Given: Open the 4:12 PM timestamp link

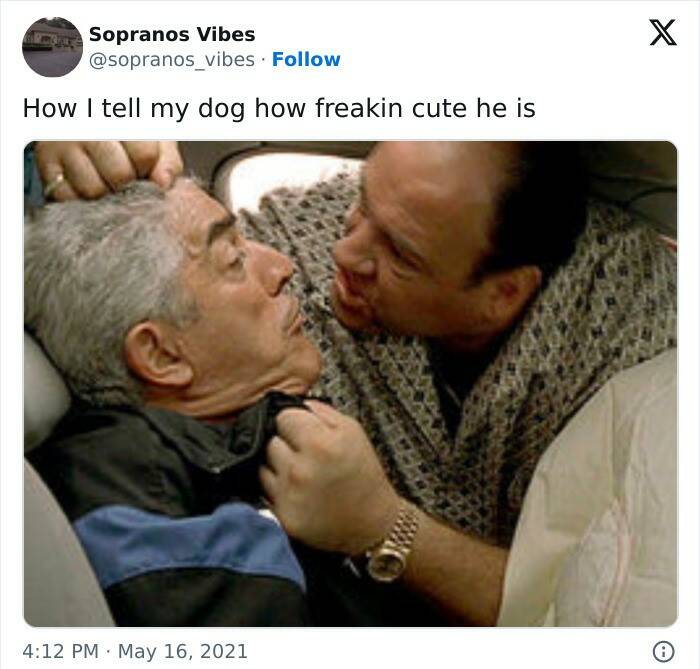Looking at the screenshot, I should 60,651.
